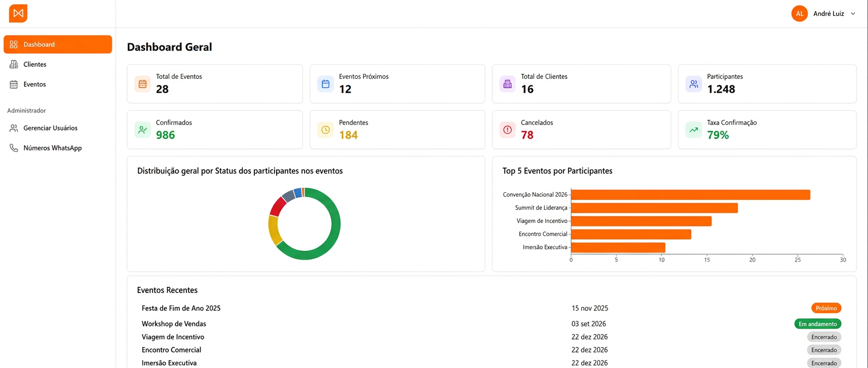This screenshot has width=868, height=368.
Task: Open Workshop de Vendas event row
Action: click(x=492, y=324)
